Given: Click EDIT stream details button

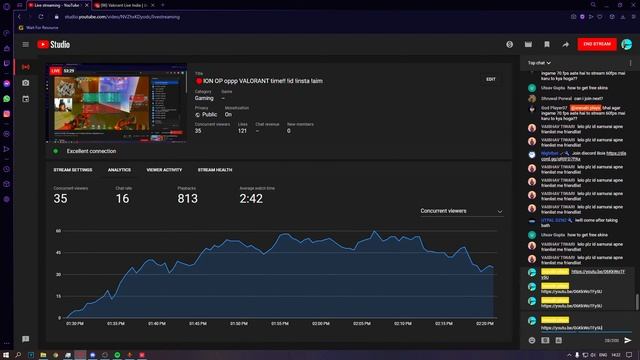Looking at the screenshot, I should click(491, 79).
